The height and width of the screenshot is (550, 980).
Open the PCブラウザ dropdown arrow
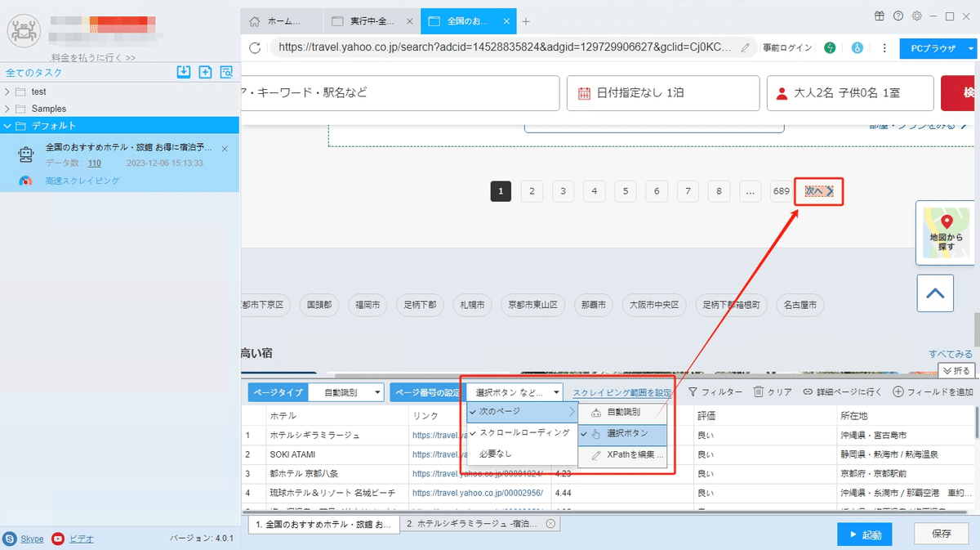point(970,48)
